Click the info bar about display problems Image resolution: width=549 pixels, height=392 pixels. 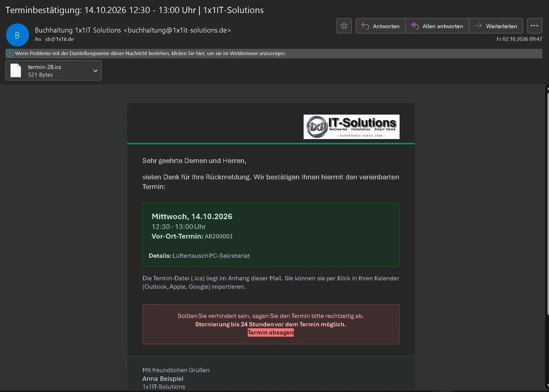274,53
